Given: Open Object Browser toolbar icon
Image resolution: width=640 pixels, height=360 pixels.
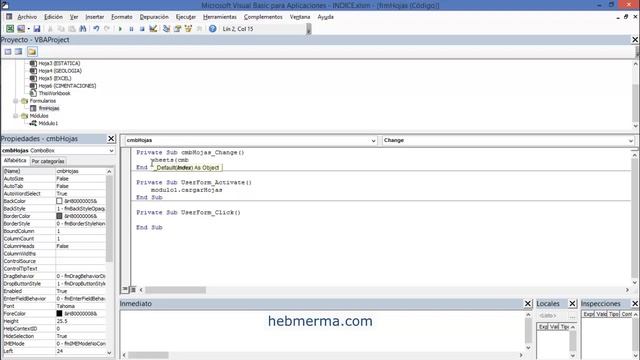Looking at the screenshot, I should pyautogui.click(x=188, y=29).
